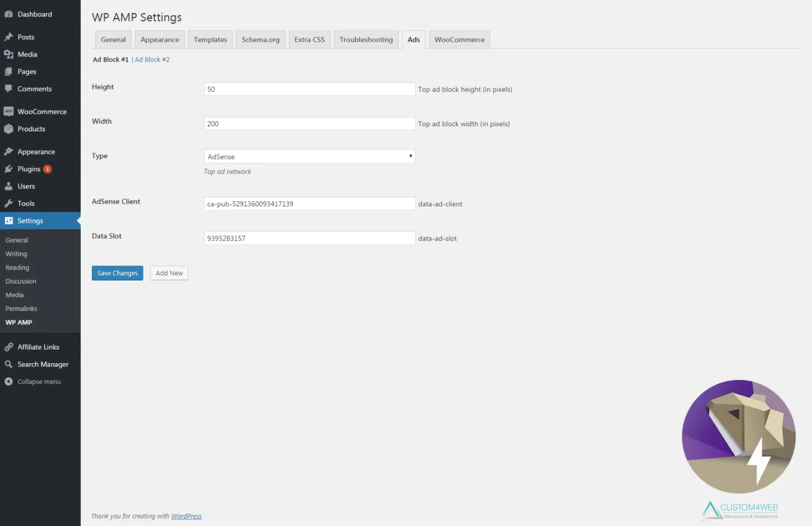Navigate to the Comments section
This screenshot has width=812, height=526.
[x=34, y=89]
